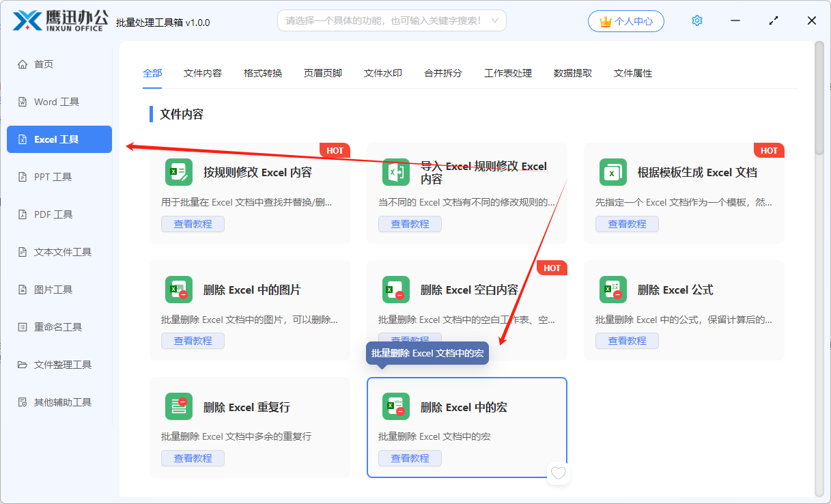Open the 重命名工具 sidebar icon

click(23, 327)
